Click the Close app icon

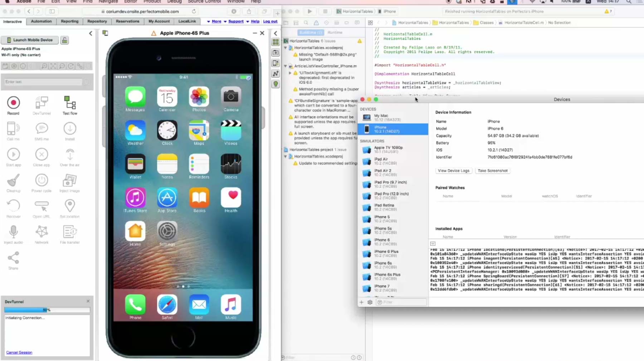[x=42, y=155]
